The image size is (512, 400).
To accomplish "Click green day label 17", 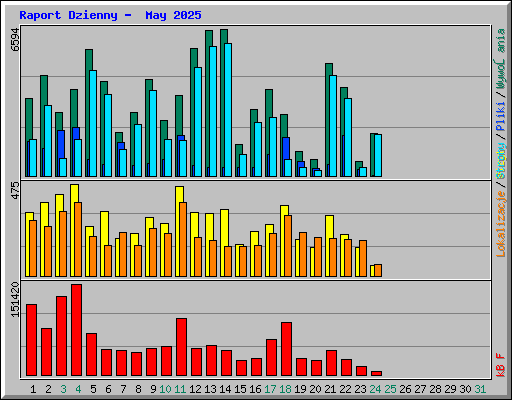I will (270, 389).
